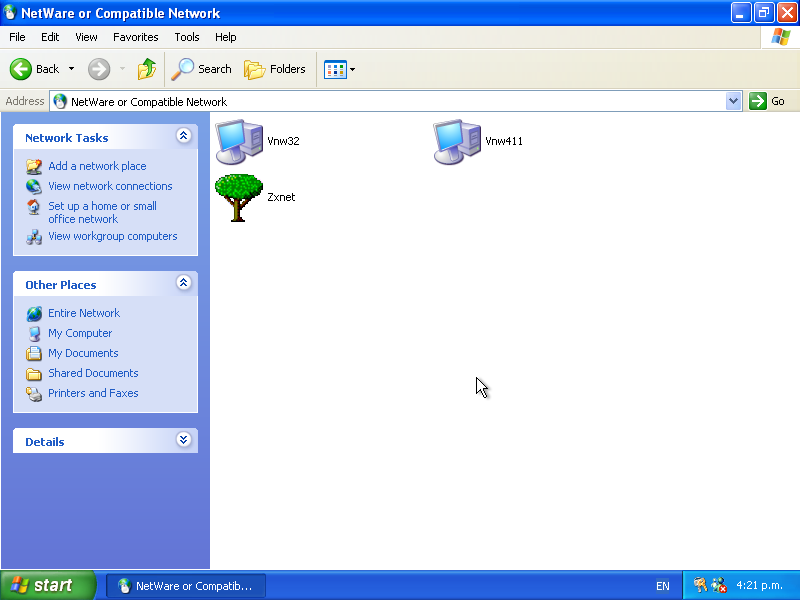Click the View network connections icon
Screen dimensions: 800x600
tap(34, 186)
